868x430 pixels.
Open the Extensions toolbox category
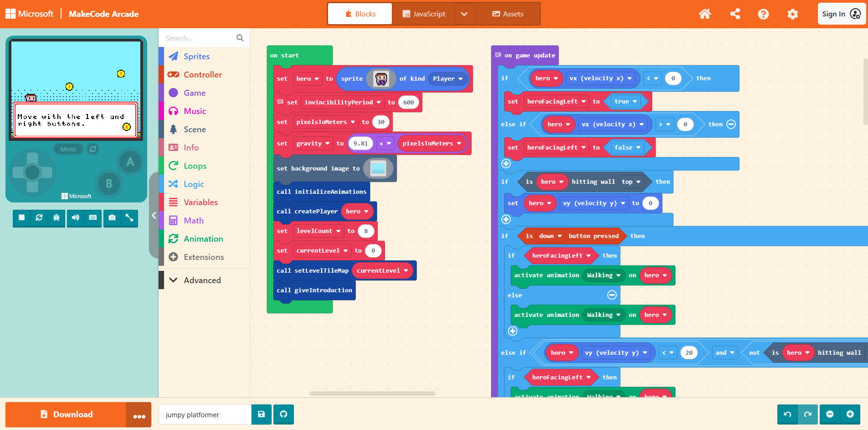point(204,257)
